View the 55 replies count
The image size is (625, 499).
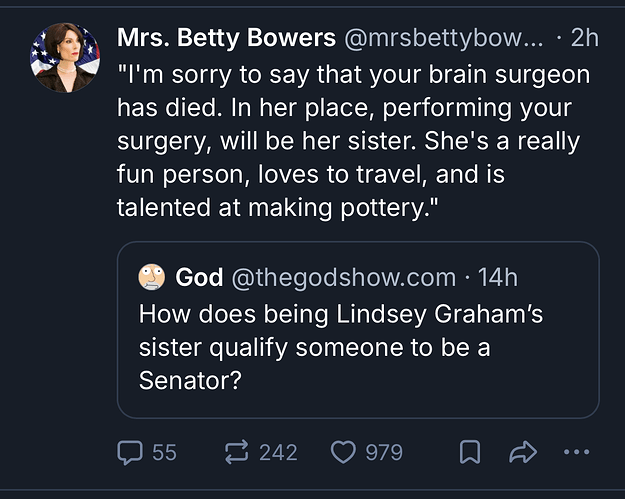click(164, 453)
